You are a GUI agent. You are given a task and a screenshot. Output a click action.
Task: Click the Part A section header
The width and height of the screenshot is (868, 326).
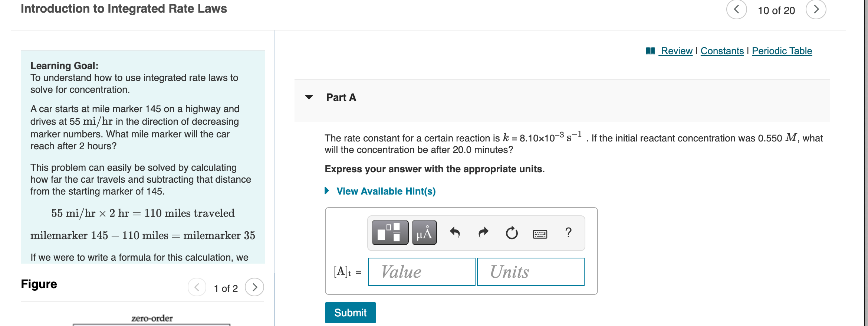(341, 97)
